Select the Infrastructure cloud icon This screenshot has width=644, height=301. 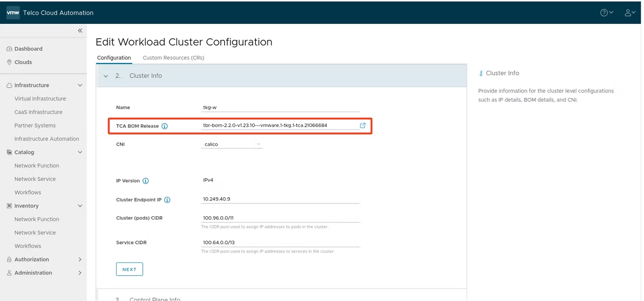coord(10,85)
